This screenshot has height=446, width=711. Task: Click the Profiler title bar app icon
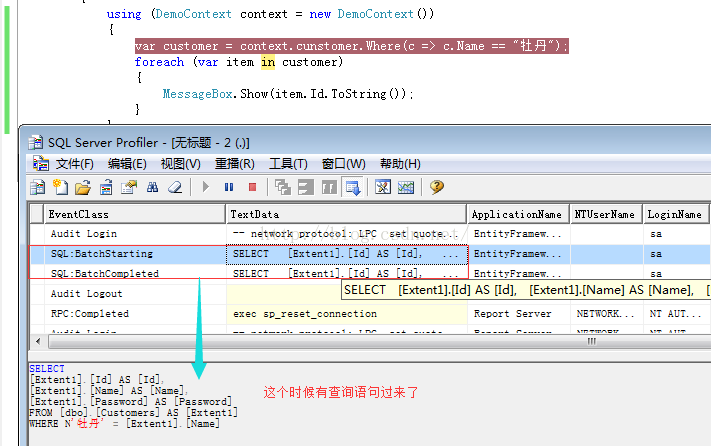pos(35,143)
